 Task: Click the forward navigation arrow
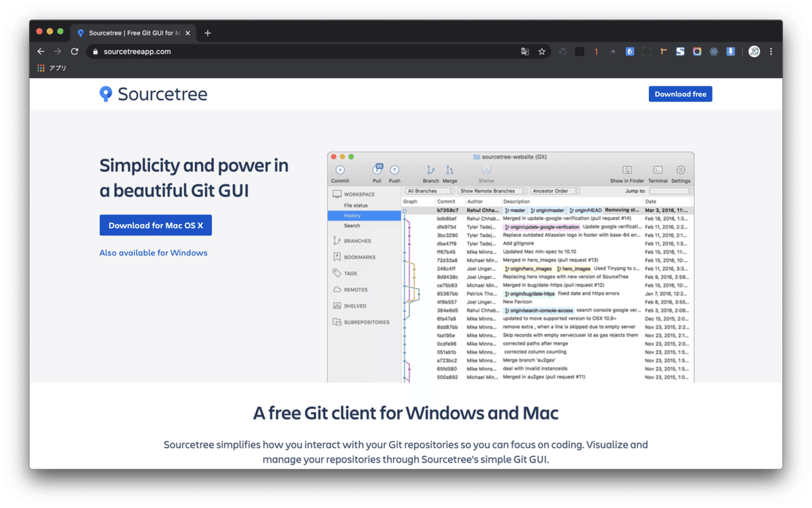(58, 51)
